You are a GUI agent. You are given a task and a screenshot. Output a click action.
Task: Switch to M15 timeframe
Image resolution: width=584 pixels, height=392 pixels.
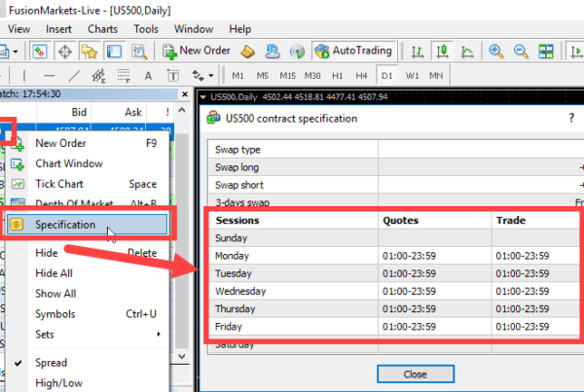[x=287, y=76]
